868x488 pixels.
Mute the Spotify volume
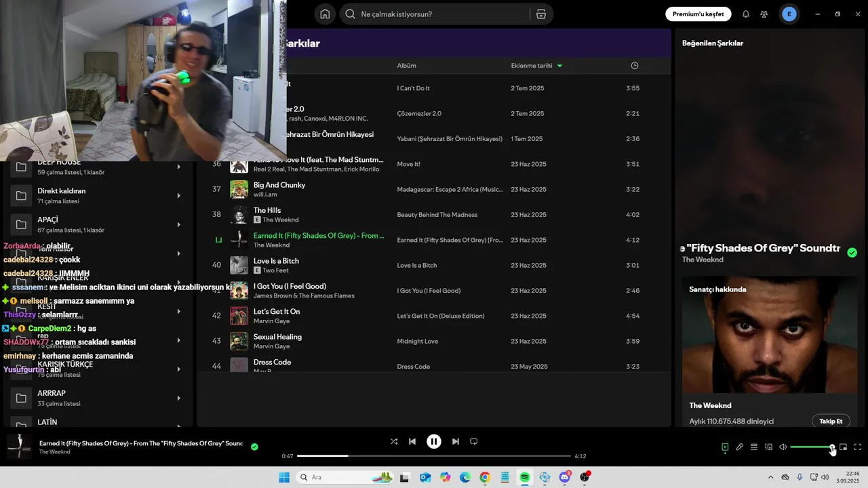(783, 447)
